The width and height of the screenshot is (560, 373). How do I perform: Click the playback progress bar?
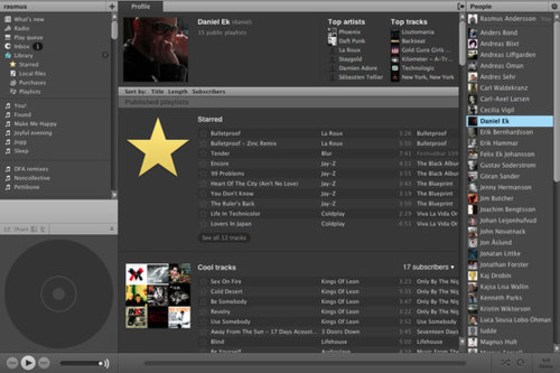[x=305, y=363]
